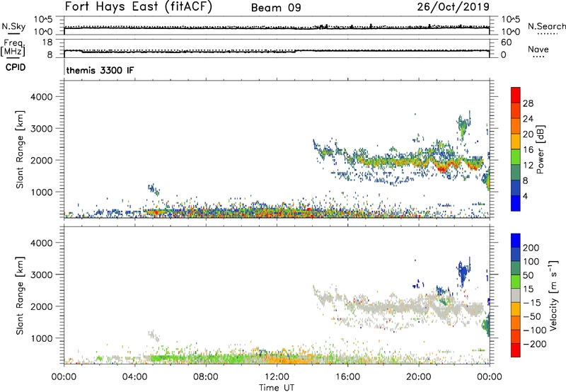
Task: Click the '60' Nave axis value
Action: click(506, 42)
